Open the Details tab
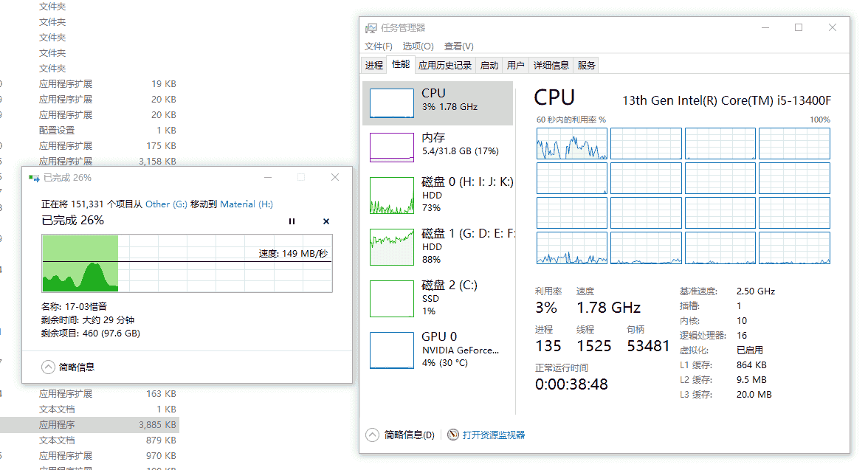868x470 pixels. [x=551, y=65]
